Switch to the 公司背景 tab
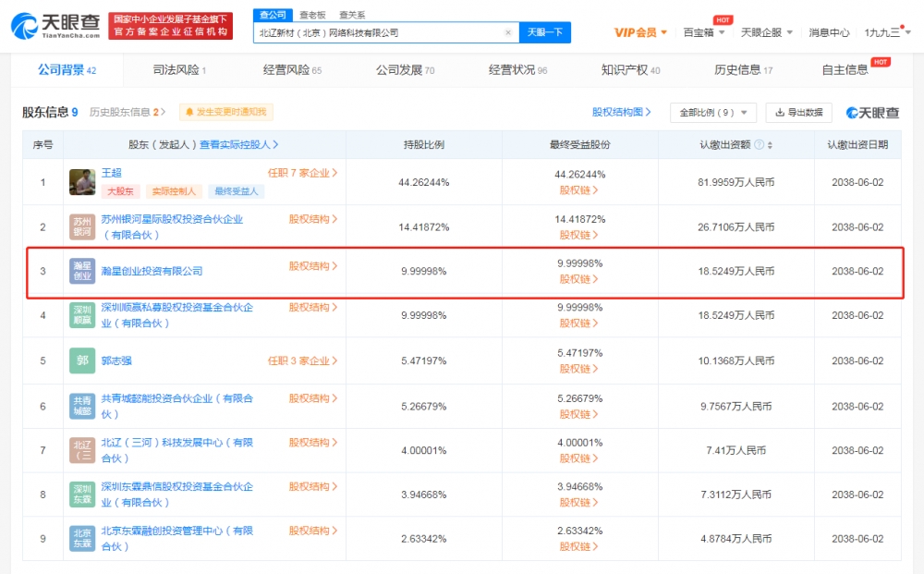 click(x=67, y=70)
